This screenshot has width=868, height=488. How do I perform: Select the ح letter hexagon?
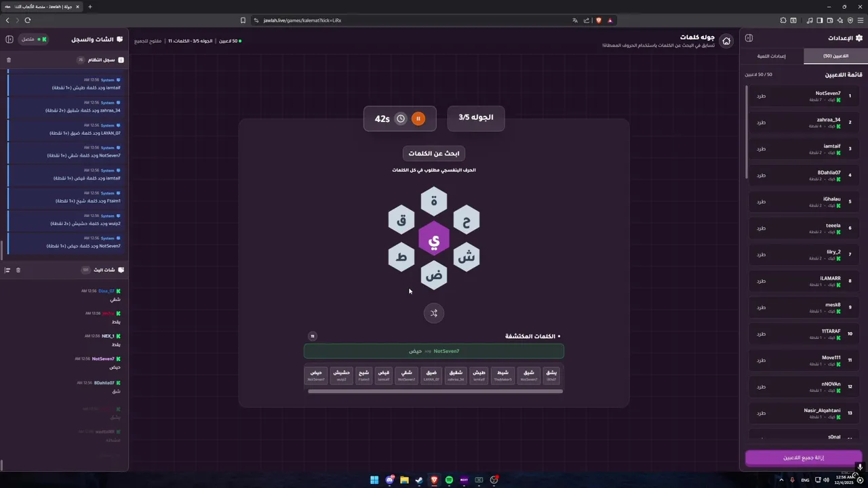tap(467, 220)
